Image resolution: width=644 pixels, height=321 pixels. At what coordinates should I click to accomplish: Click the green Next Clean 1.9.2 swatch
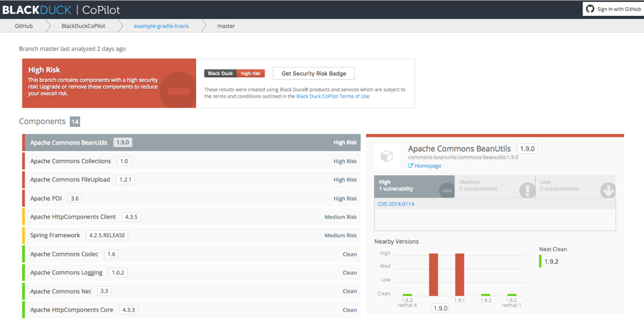[540, 262]
